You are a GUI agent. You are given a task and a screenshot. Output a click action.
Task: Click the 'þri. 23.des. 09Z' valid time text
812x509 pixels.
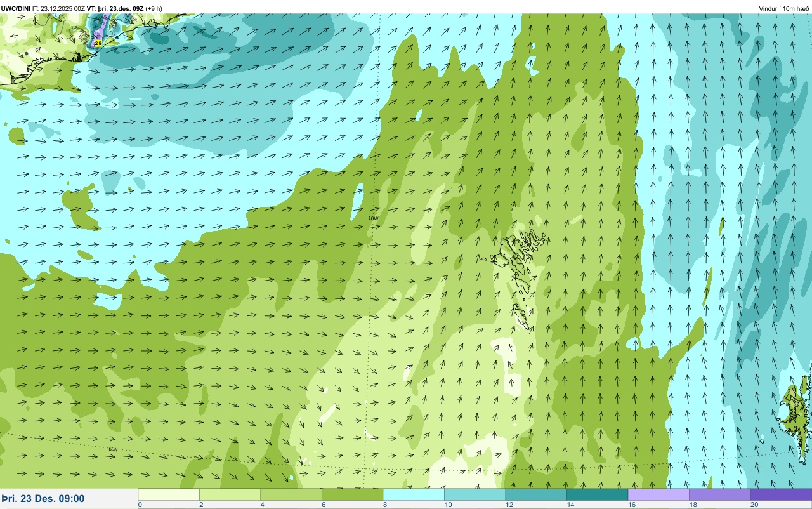tap(121, 8)
